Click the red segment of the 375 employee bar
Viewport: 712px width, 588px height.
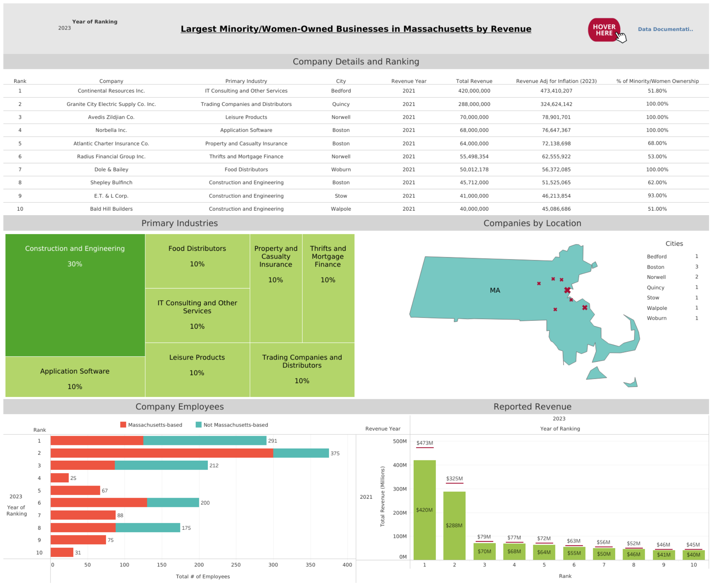click(162, 453)
